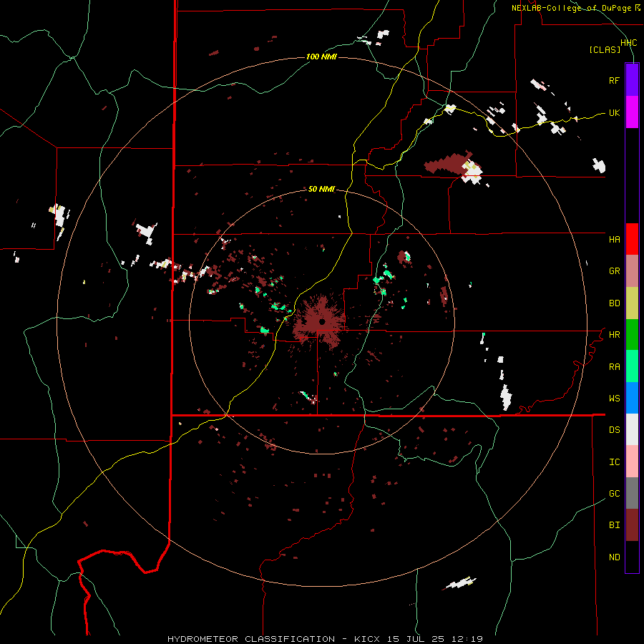Image resolution: width=644 pixels, height=644 pixels.
Task: Click the HHC product label
Action: point(629,43)
